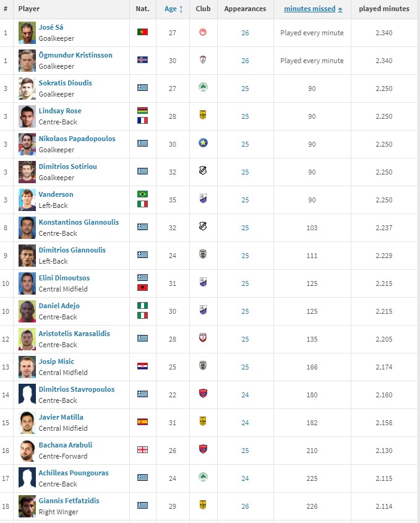Sort by minutes missed column header
Screen dimensions: 420x523
point(310,9)
